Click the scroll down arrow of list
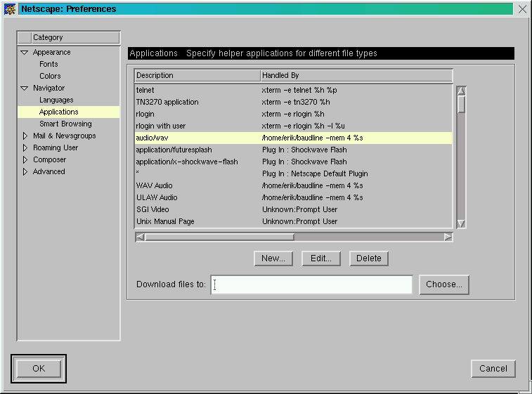 [x=461, y=223]
